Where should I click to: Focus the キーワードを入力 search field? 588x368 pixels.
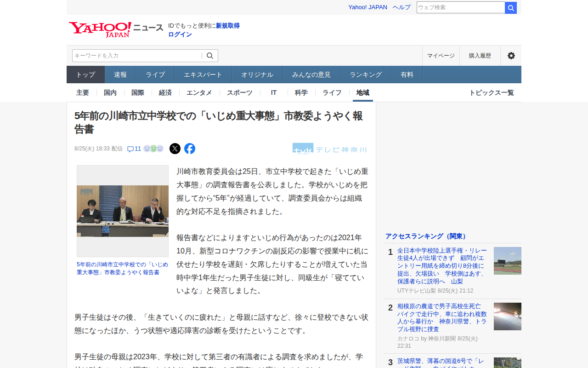[x=137, y=56]
